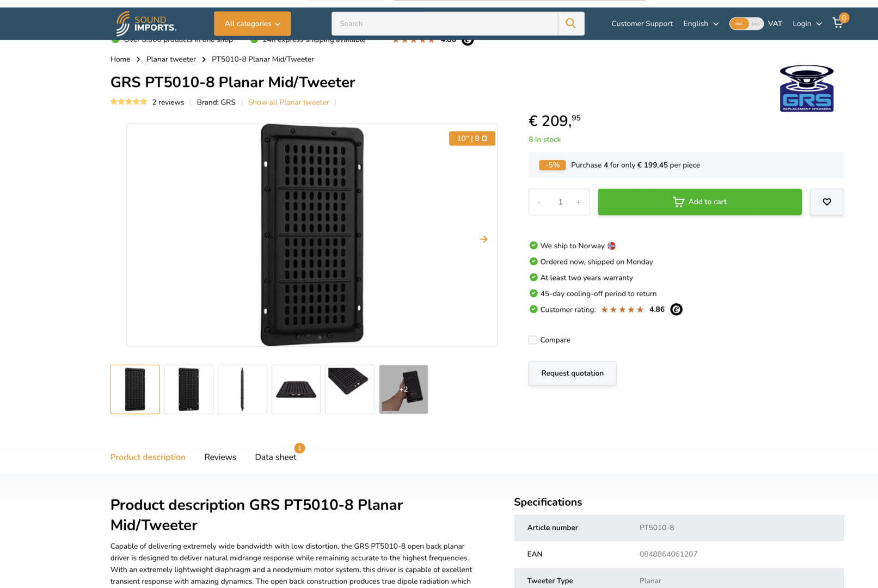This screenshot has width=878, height=588.
Task: Click the GRS brand logo
Action: tap(806, 88)
